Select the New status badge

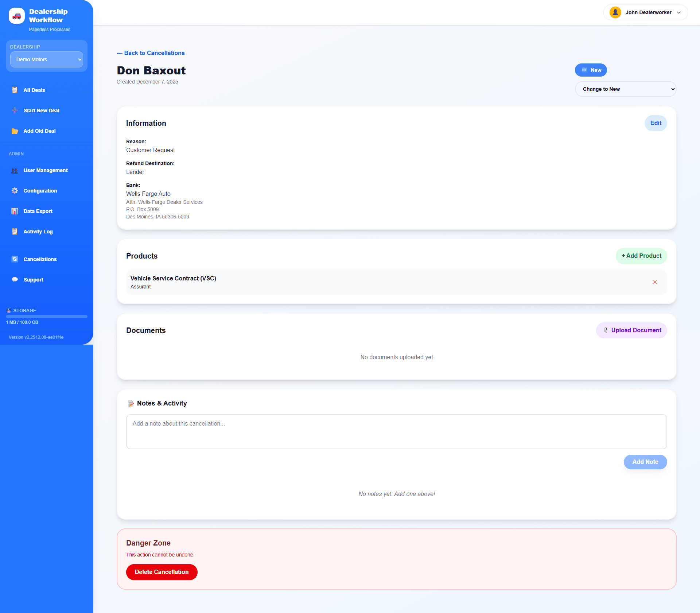(x=591, y=70)
